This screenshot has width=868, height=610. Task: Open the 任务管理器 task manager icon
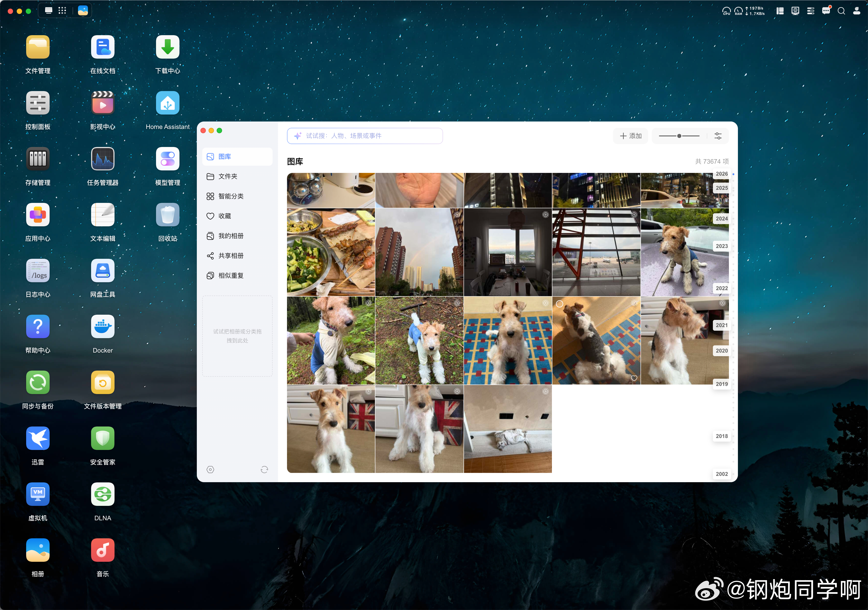click(102, 159)
